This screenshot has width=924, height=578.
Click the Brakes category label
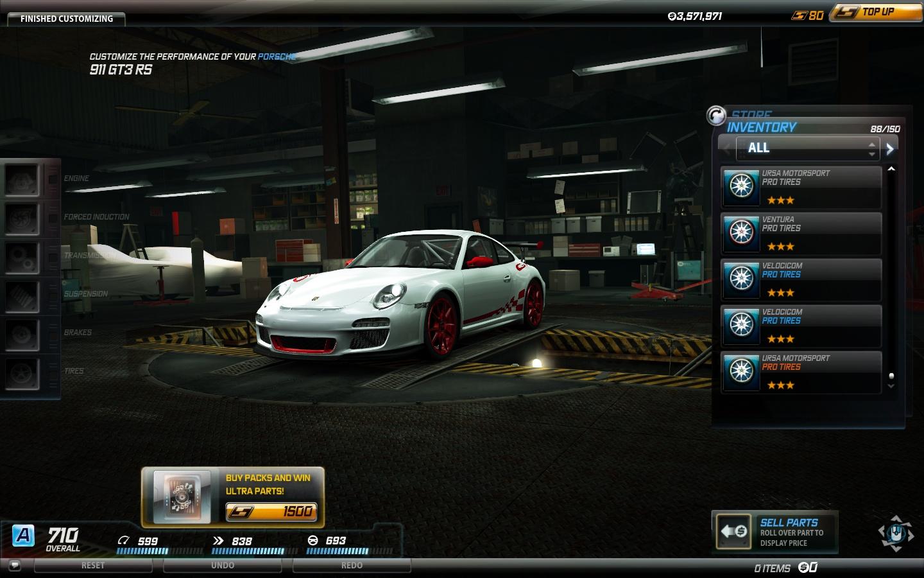coord(78,333)
